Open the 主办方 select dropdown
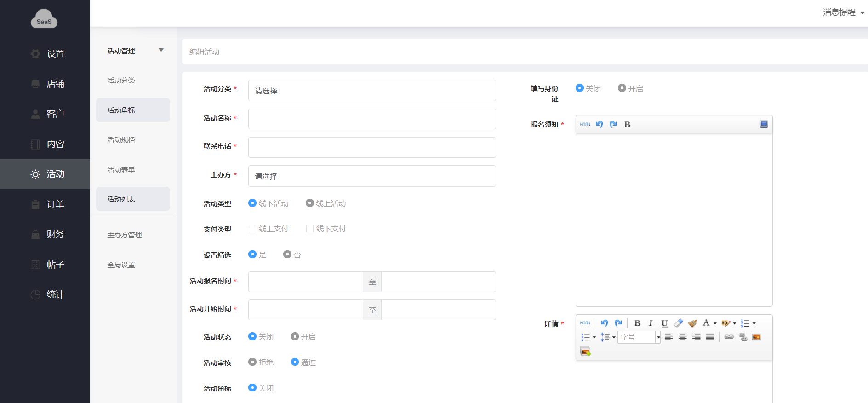The width and height of the screenshot is (868, 403). coord(372,176)
